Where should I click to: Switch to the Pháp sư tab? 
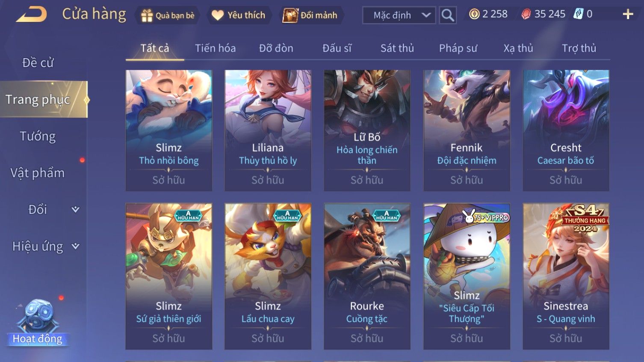coord(458,48)
